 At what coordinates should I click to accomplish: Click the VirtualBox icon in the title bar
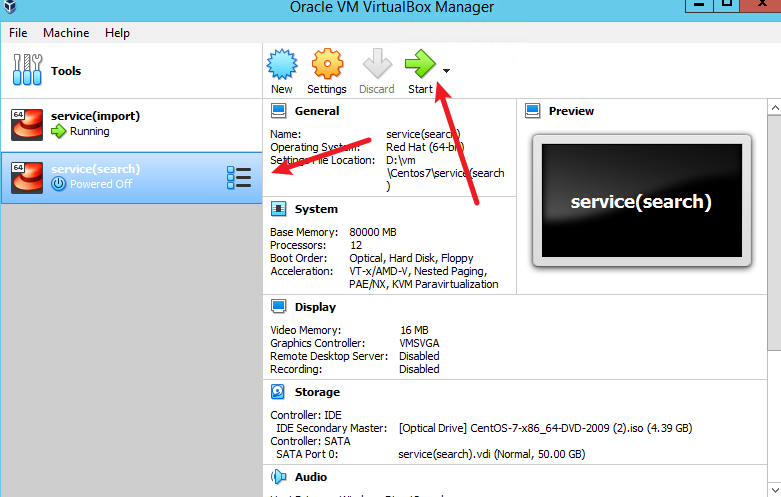(10, 7)
